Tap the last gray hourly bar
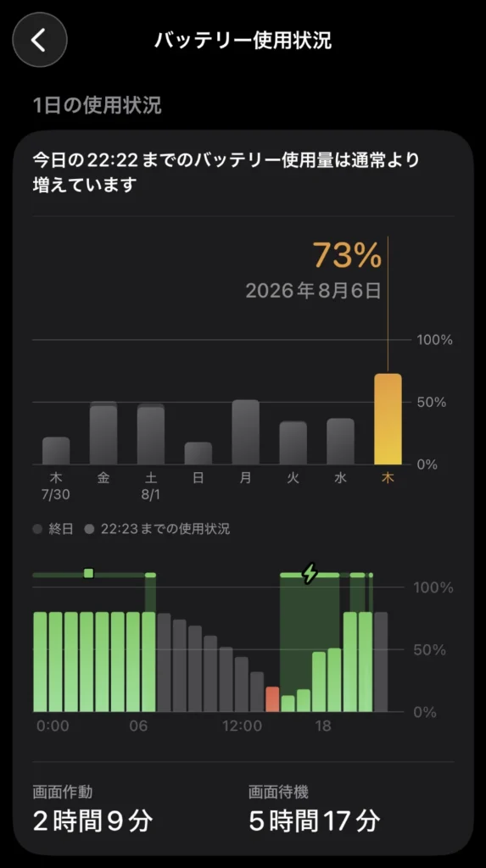The image size is (486, 868). pyautogui.click(x=381, y=662)
